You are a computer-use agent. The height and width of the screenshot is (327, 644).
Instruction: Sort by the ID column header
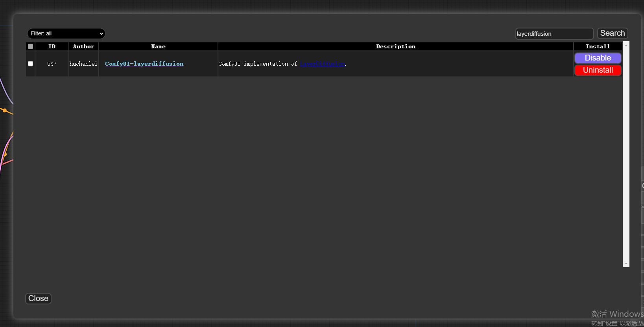pos(52,46)
